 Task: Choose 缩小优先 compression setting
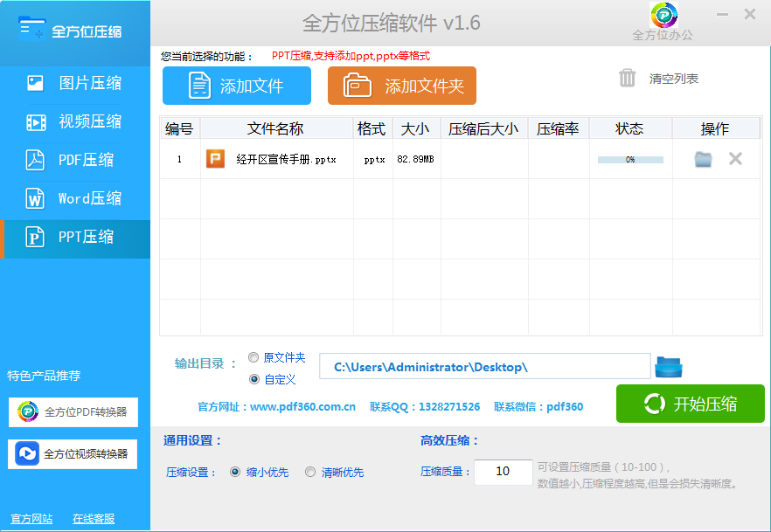(235, 472)
